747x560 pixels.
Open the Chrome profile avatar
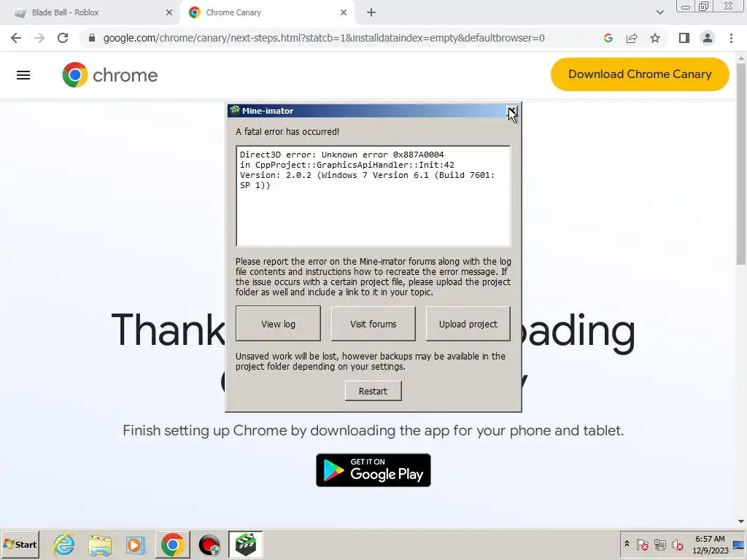(708, 38)
